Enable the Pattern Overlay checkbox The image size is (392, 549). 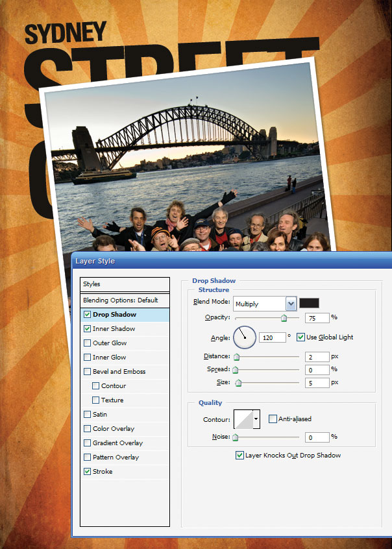(x=87, y=457)
